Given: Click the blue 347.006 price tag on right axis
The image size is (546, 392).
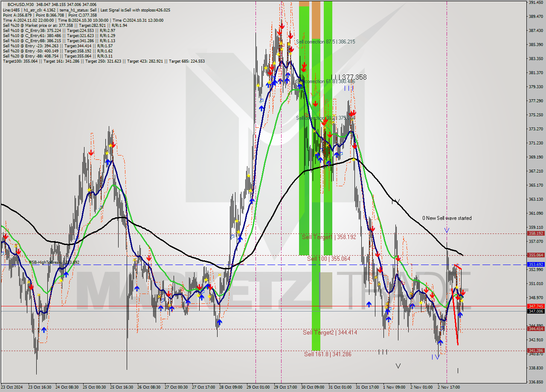Looking at the screenshot, I should click(x=536, y=311).
